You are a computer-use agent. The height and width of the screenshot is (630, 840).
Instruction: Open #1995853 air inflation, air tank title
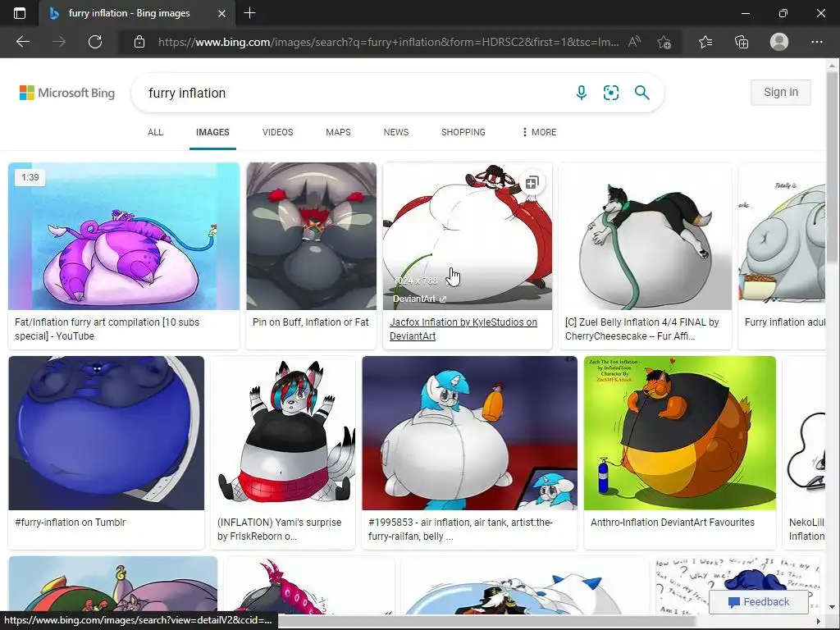461,529
